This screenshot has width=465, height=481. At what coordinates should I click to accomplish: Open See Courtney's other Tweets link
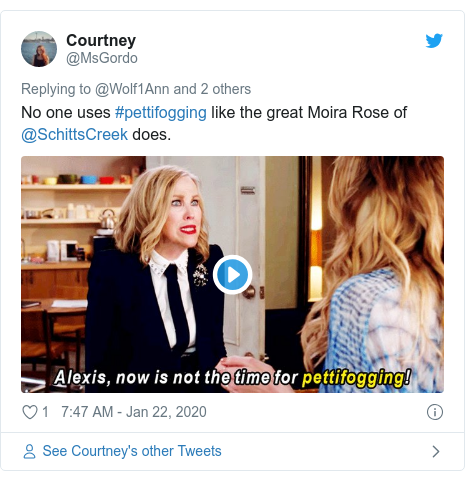(x=132, y=451)
